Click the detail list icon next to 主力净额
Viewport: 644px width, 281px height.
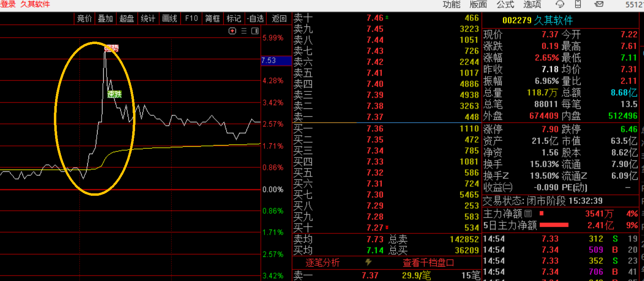tap(528, 213)
